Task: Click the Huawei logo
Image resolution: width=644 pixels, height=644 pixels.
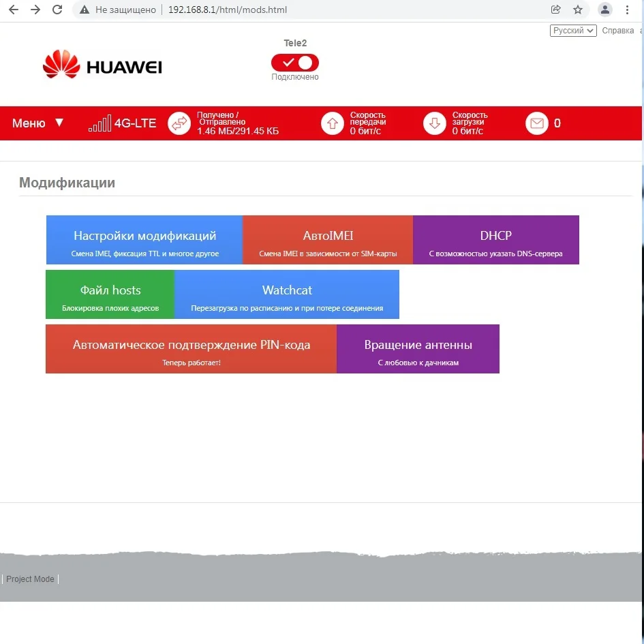Action: coord(102,64)
